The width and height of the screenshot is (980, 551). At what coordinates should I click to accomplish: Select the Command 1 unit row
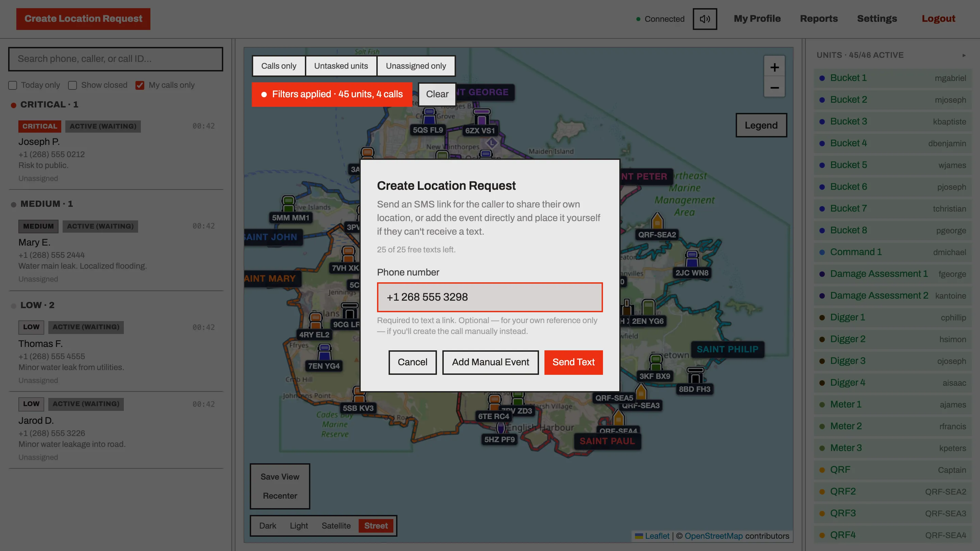[x=893, y=252]
